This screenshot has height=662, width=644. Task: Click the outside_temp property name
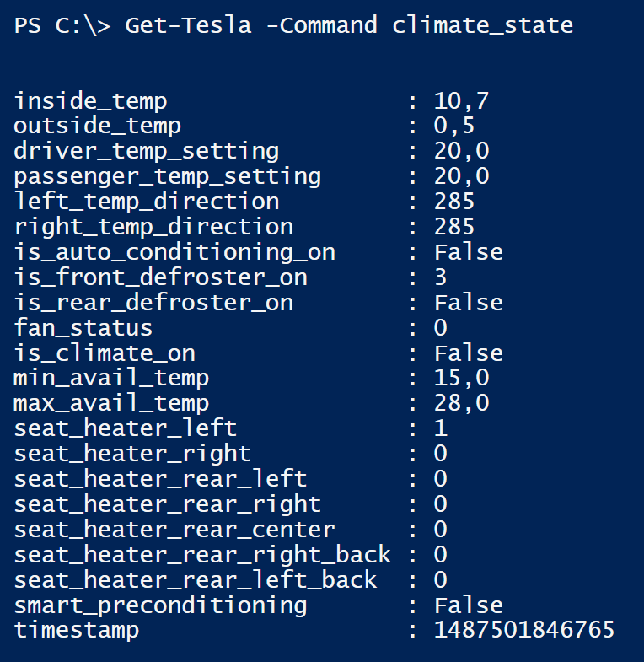tap(98, 126)
